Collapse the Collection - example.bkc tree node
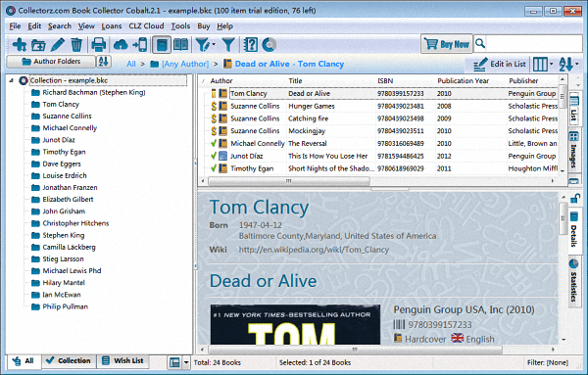The image size is (588, 375). [x=12, y=80]
